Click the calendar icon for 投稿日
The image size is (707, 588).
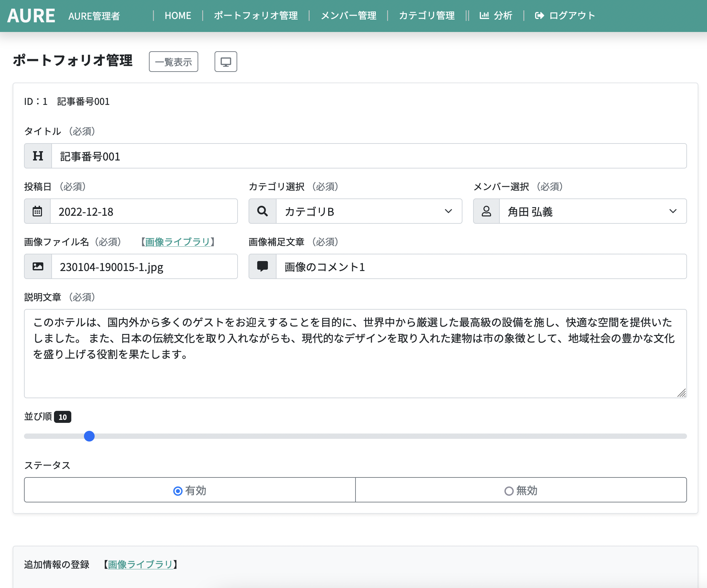37,211
